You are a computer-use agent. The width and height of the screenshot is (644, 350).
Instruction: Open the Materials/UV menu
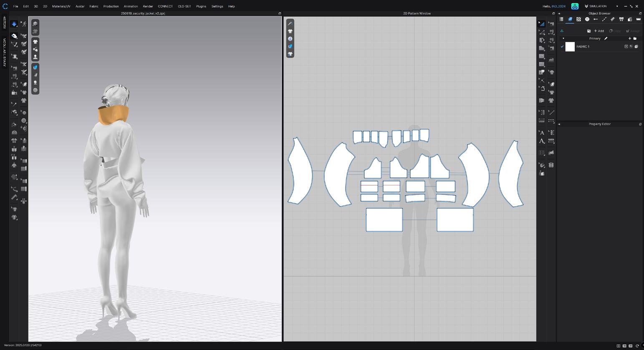(61, 6)
